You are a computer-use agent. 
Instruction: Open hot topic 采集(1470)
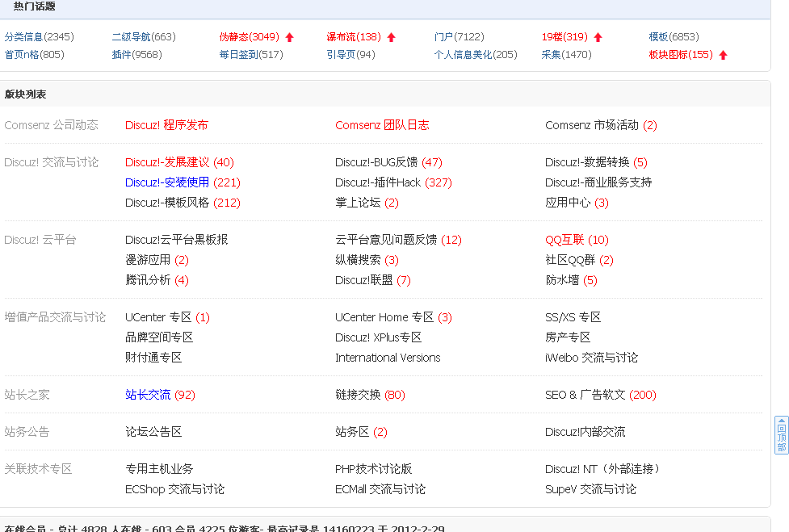pyautogui.click(x=567, y=54)
